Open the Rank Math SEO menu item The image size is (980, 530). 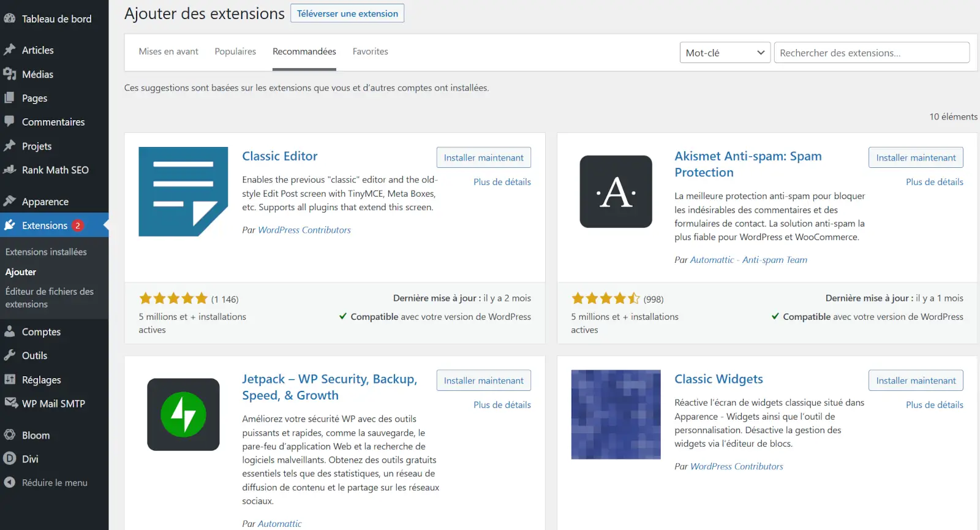[x=54, y=170]
